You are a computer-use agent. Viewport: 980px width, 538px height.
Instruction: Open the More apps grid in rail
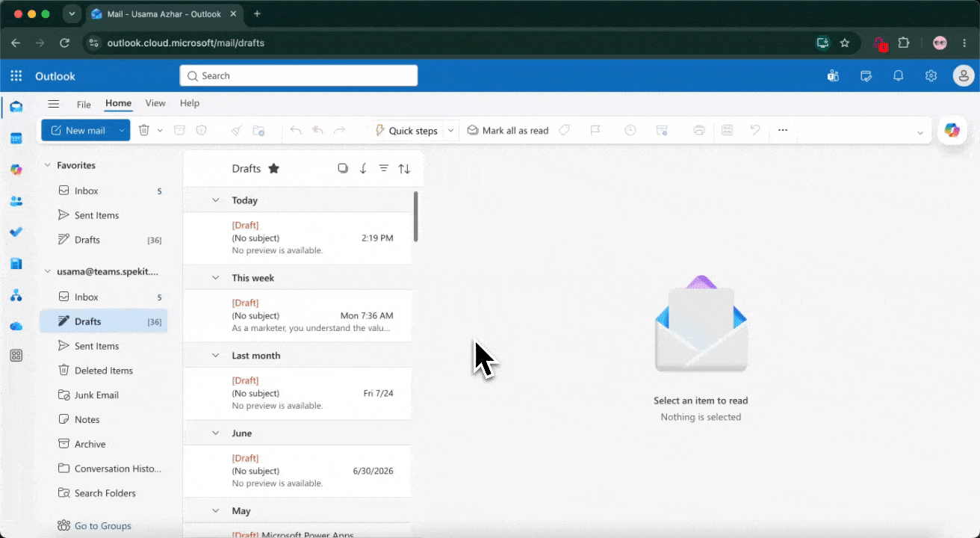point(16,356)
